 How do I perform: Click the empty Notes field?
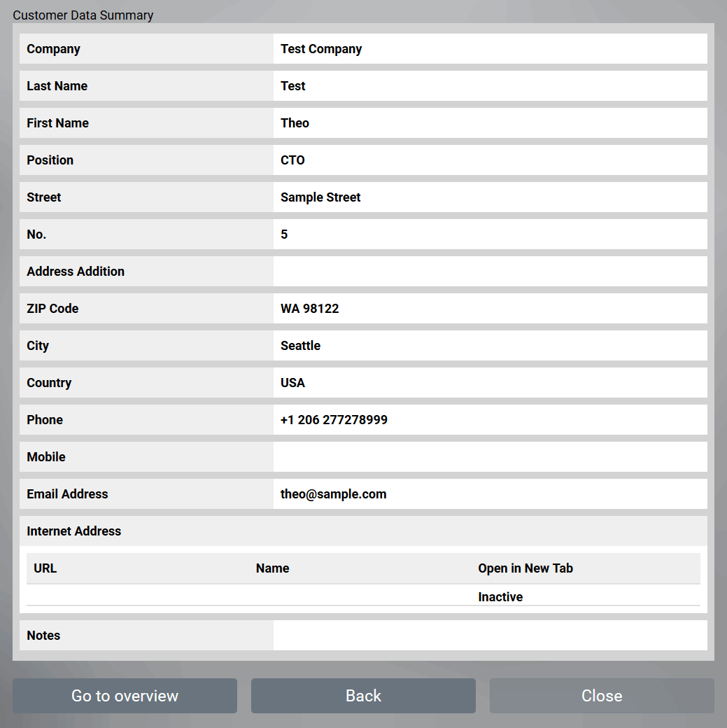(x=490, y=635)
